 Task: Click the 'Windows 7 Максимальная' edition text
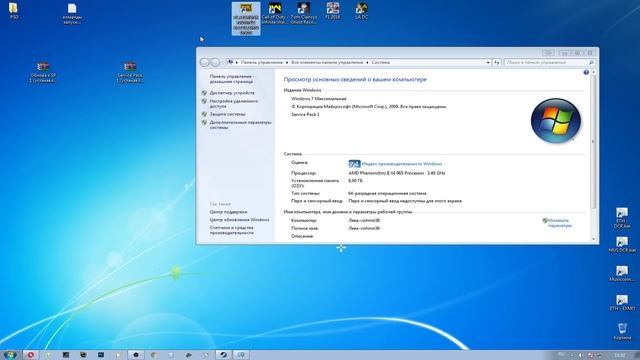pos(318,98)
